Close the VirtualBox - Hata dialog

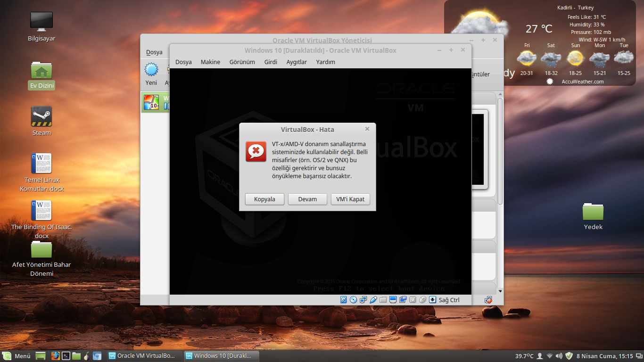tap(367, 129)
